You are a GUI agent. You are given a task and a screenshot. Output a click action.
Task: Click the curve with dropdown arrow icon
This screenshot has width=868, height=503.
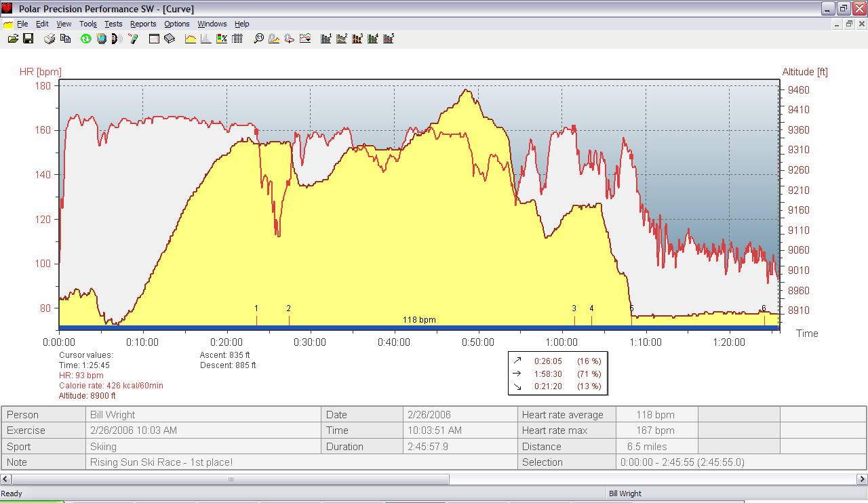click(x=305, y=39)
